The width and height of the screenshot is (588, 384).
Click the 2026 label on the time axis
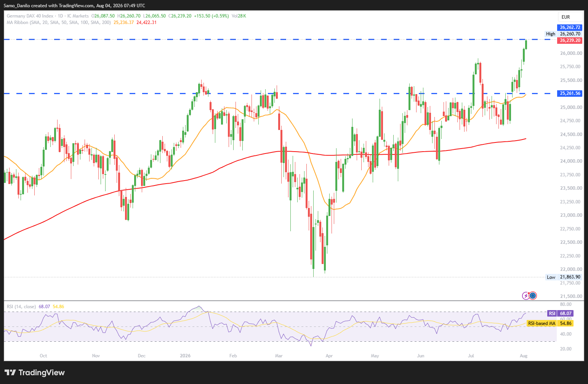(185, 356)
